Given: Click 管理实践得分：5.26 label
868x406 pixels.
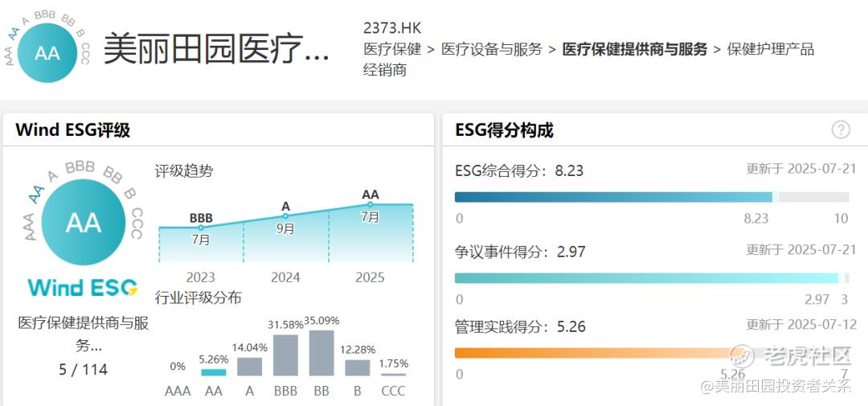Looking at the screenshot, I should pos(520,326).
